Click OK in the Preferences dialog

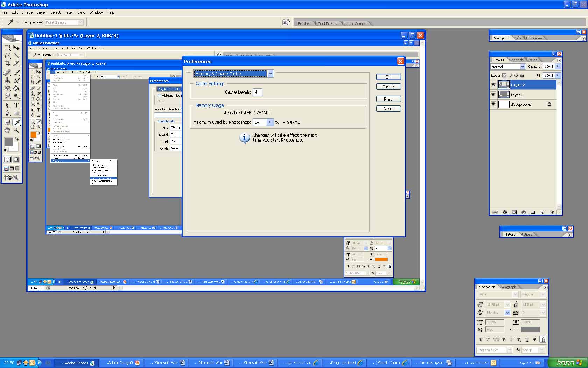click(388, 77)
